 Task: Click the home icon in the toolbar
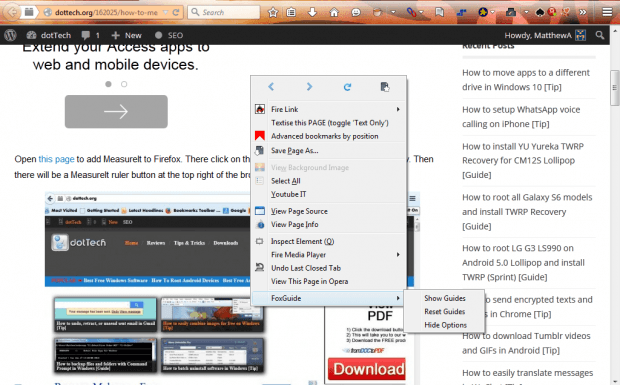click(334, 12)
